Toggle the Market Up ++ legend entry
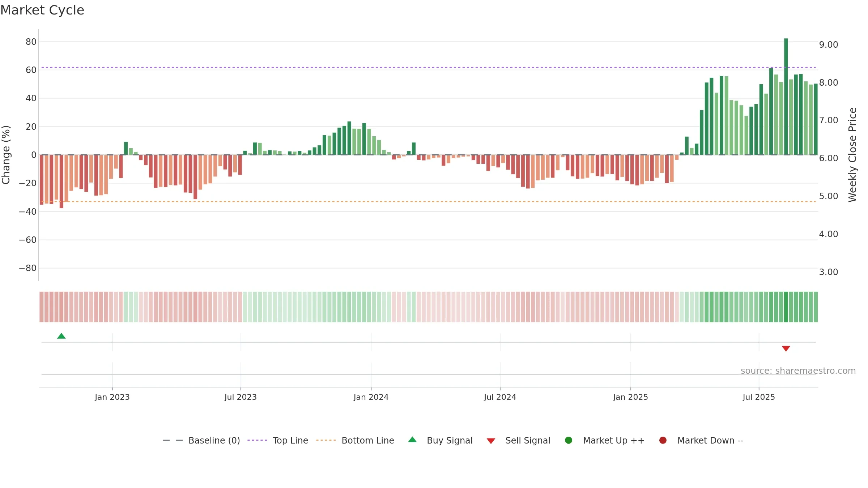Image resolution: width=868 pixels, height=488 pixels. point(605,441)
